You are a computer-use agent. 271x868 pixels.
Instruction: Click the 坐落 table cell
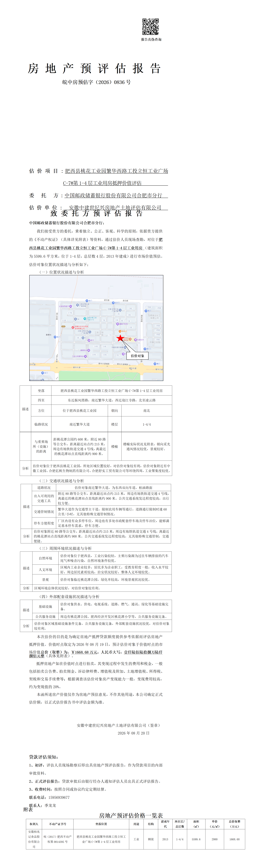(x=41, y=391)
